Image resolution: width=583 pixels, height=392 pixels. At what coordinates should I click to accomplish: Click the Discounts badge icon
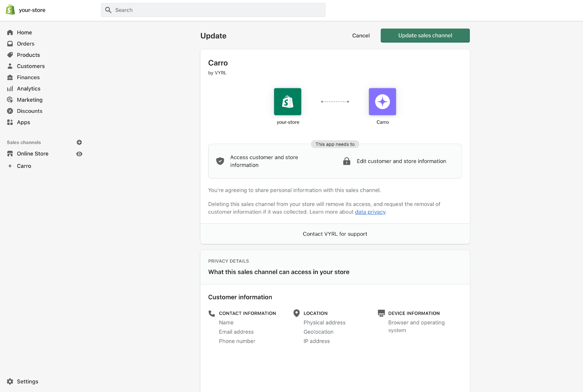pos(10,111)
